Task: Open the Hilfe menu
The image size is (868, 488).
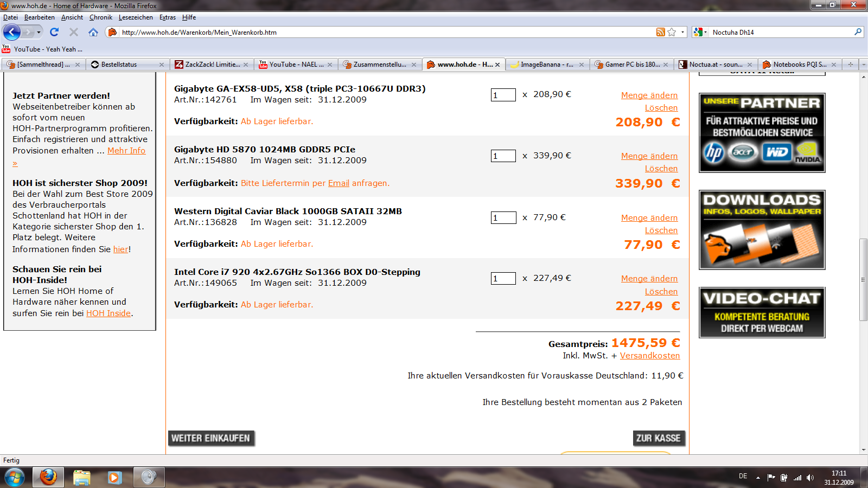Action: click(189, 17)
